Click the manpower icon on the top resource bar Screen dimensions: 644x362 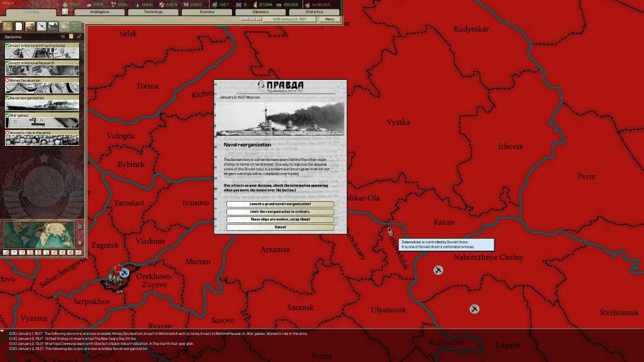click(x=214, y=3)
